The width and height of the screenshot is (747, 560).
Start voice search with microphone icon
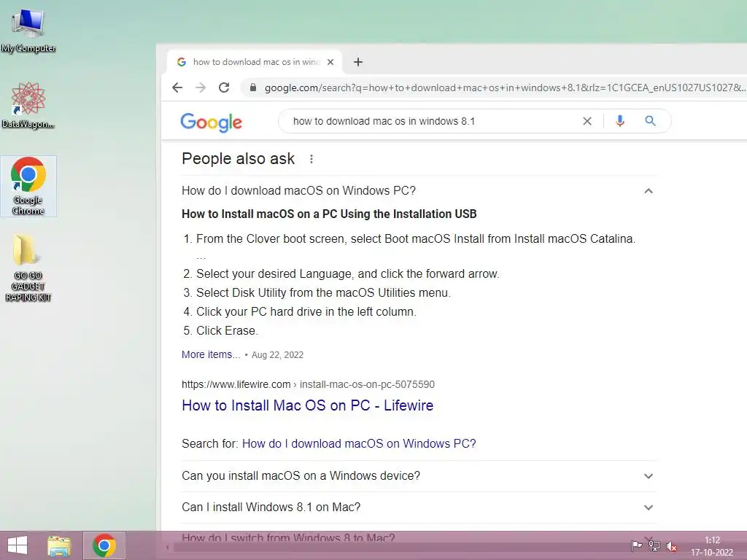(619, 121)
